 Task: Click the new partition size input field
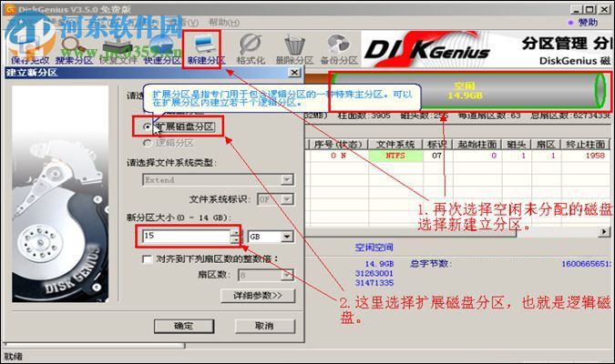click(186, 237)
